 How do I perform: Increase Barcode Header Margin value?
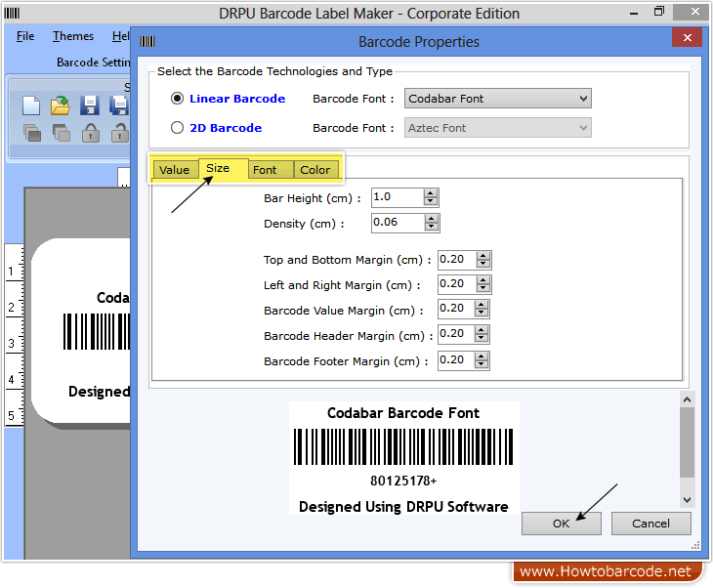pos(482,330)
